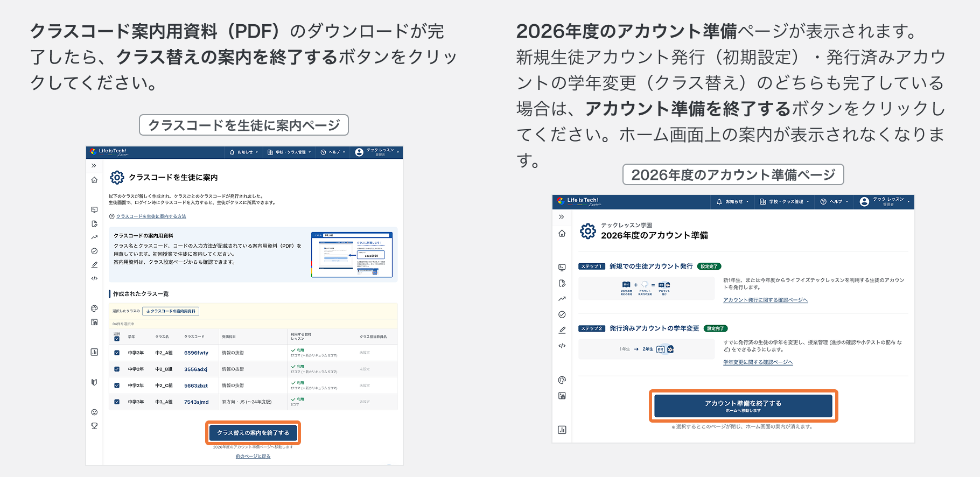Click the gear icon beside クラスコードを生徒に案内 title

point(117,177)
